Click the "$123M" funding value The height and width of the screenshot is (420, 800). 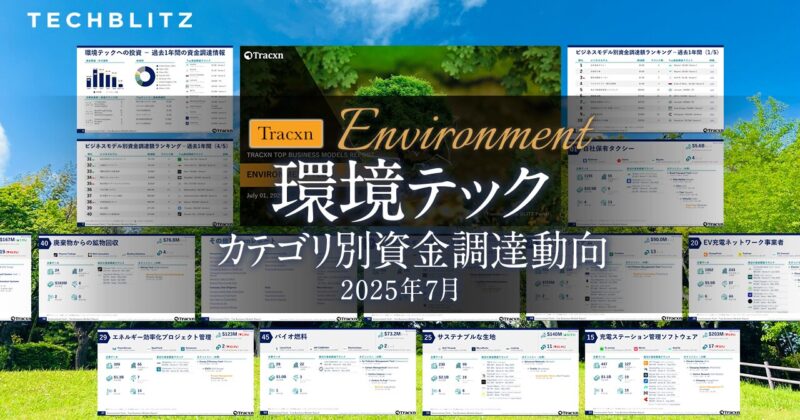[229, 335]
